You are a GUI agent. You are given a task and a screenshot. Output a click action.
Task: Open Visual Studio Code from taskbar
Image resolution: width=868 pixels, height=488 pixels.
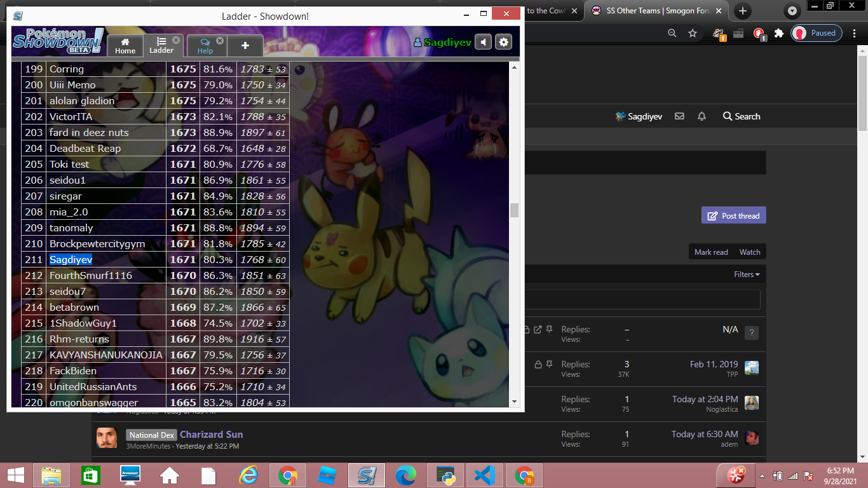[x=485, y=475]
